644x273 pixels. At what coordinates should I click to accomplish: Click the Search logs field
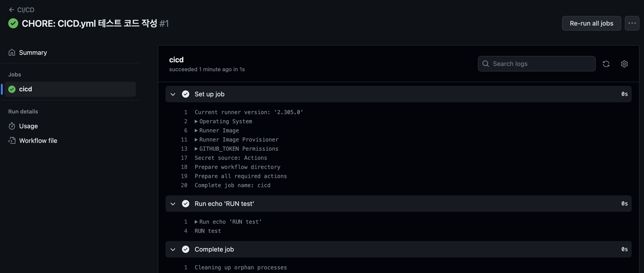point(537,64)
